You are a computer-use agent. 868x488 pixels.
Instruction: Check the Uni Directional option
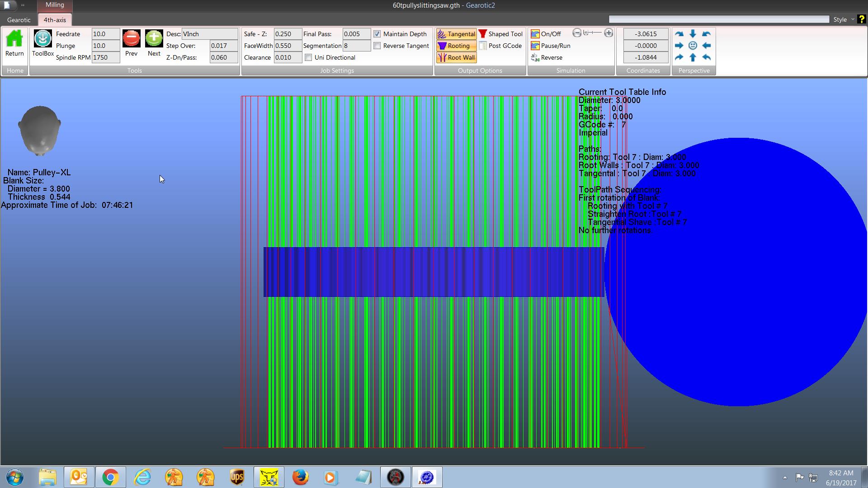pos(308,57)
